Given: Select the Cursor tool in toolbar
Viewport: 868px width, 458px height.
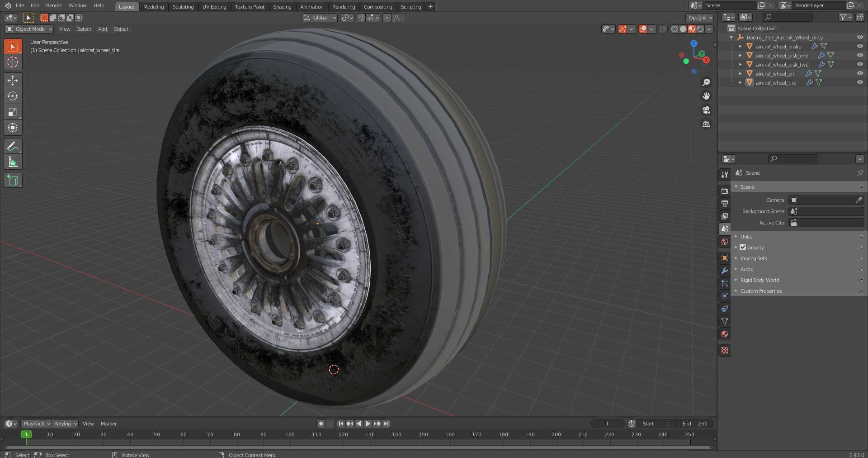Looking at the screenshot, I should point(13,62).
